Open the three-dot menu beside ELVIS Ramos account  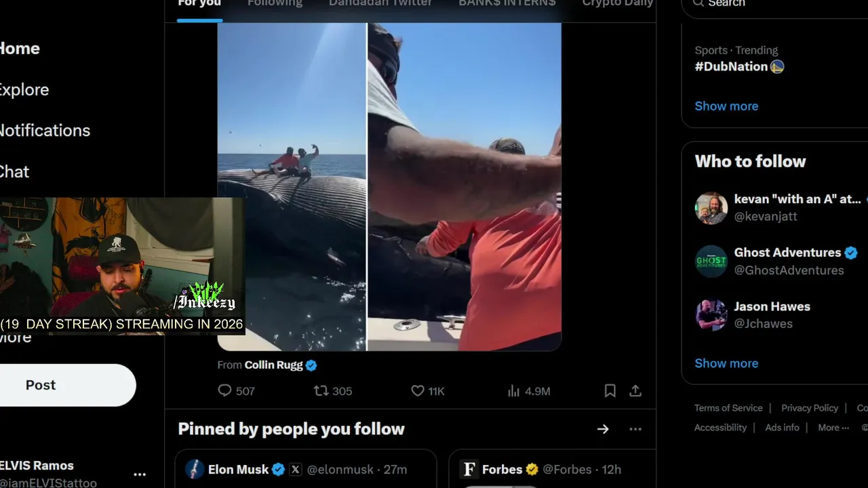pos(140,474)
